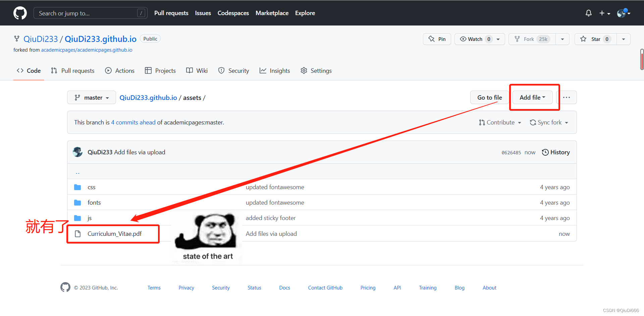
Task: Open the master branch selector
Action: (x=92, y=98)
